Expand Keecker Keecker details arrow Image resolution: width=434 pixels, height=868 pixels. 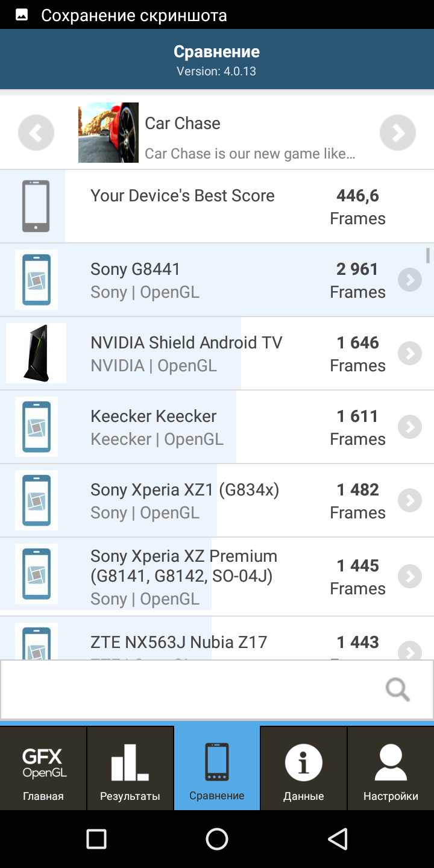point(410,427)
